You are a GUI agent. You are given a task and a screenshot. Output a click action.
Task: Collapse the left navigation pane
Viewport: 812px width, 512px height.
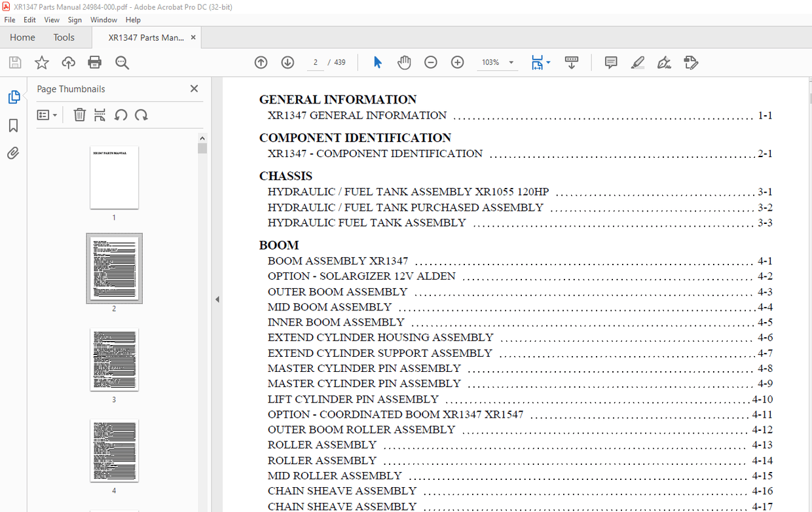[217, 299]
